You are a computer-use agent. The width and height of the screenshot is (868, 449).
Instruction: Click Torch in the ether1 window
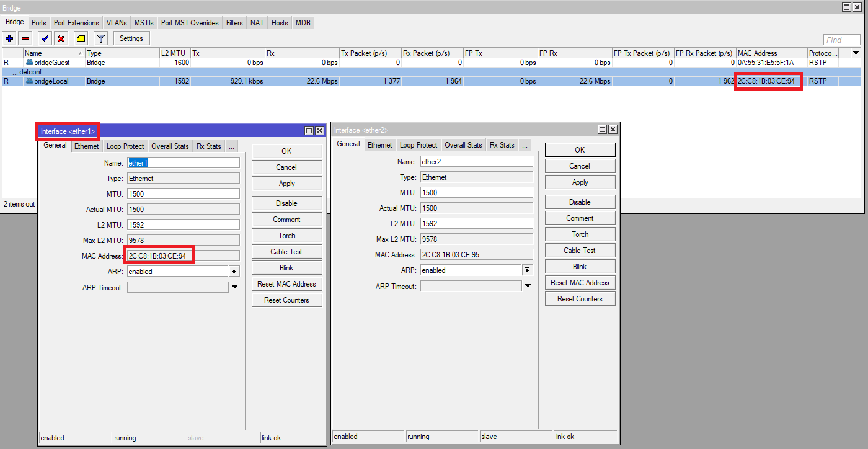287,236
